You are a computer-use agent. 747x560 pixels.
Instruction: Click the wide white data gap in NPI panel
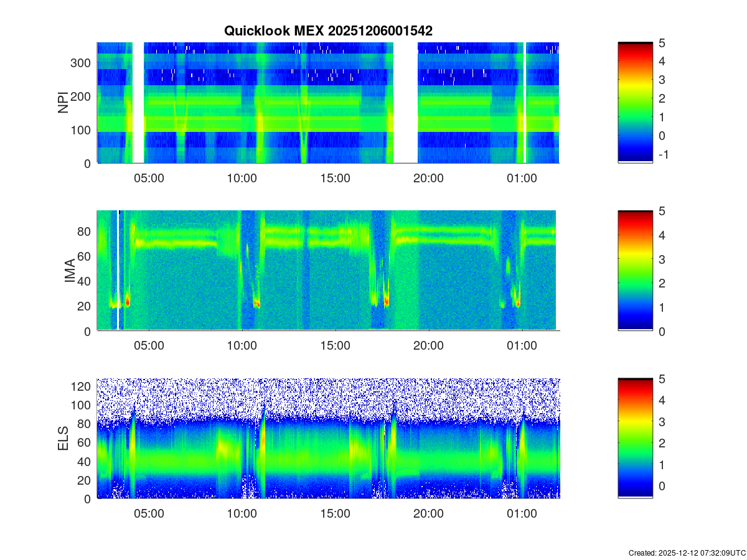tap(405, 103)
